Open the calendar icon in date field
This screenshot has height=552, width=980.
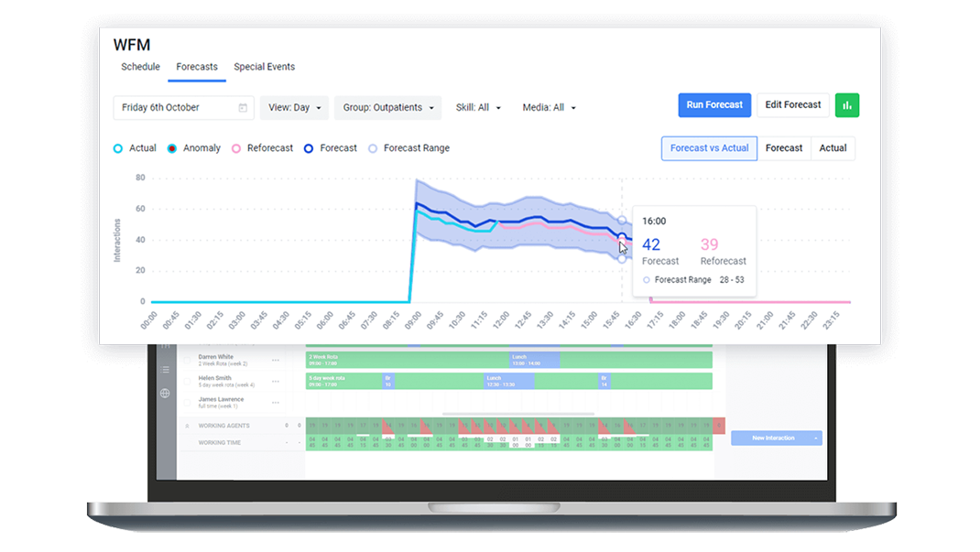(243, 107)
